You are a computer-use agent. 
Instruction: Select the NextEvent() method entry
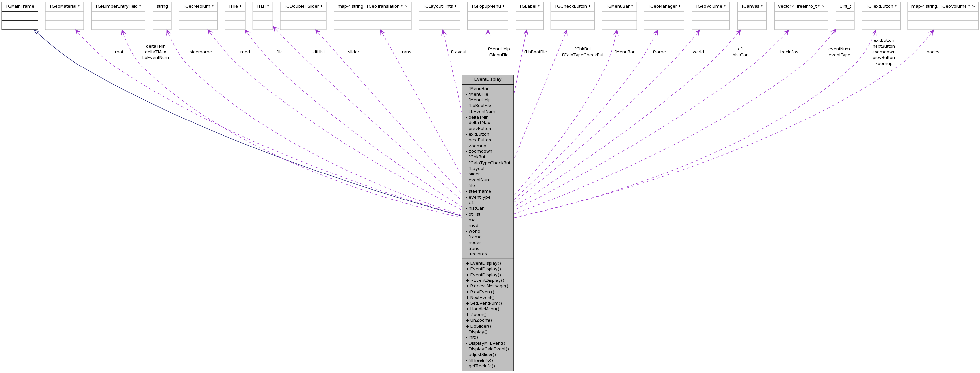480,297
